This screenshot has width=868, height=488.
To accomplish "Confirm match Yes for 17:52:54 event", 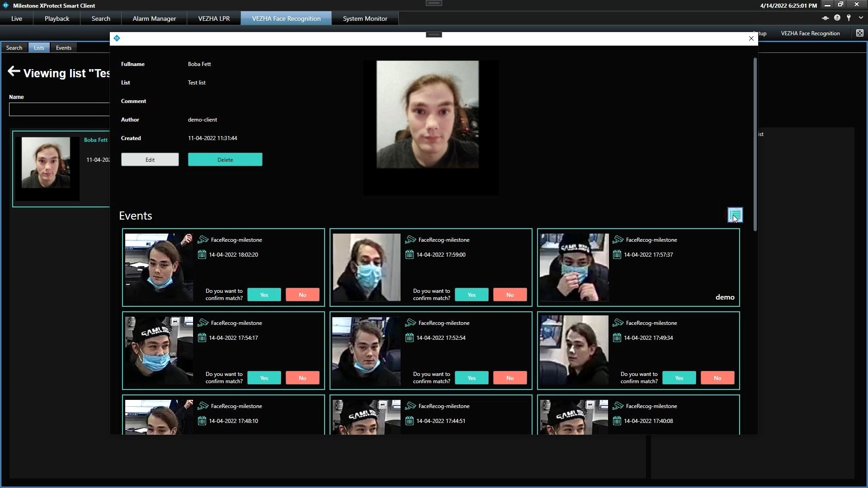I will coord(472,378).
